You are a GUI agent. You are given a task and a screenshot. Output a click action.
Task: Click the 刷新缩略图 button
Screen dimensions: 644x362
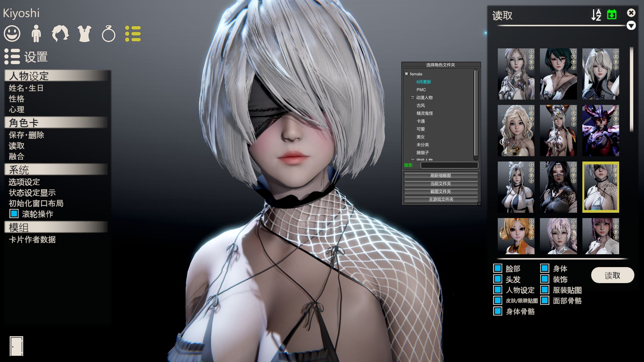(441, 176)
